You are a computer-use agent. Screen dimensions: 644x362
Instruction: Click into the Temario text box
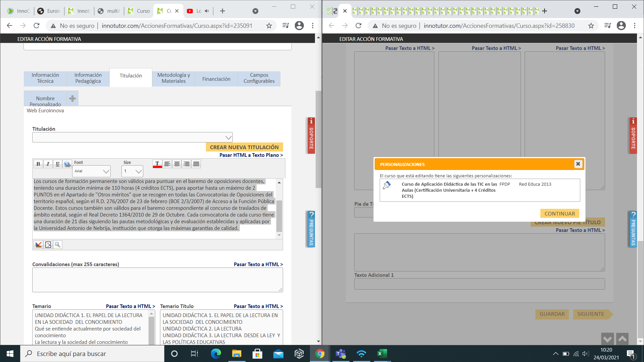coord(91,327)
